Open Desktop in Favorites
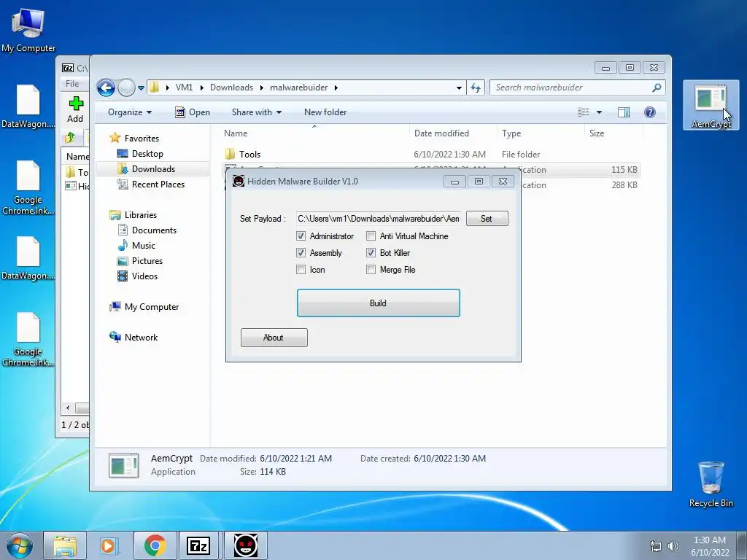This screenshot has width=747, height=560. tap(147, 154)
